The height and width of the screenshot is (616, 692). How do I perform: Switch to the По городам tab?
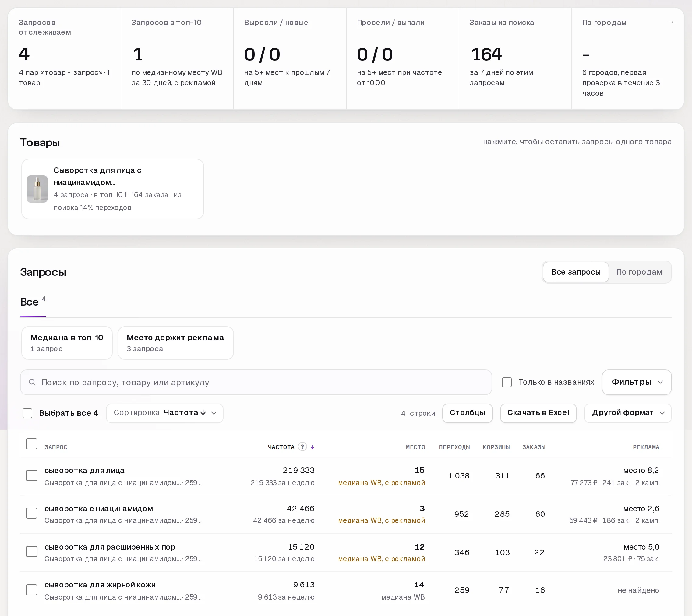pos(639,272)
